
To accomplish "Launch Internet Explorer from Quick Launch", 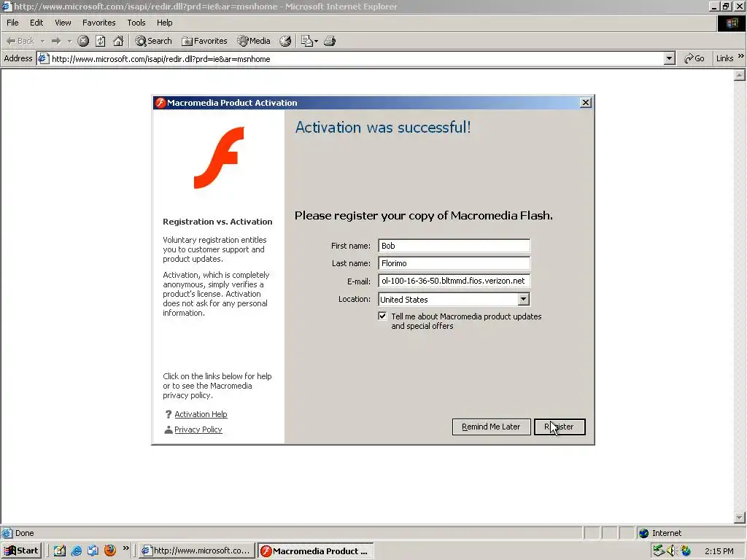I will pos(76,551).
